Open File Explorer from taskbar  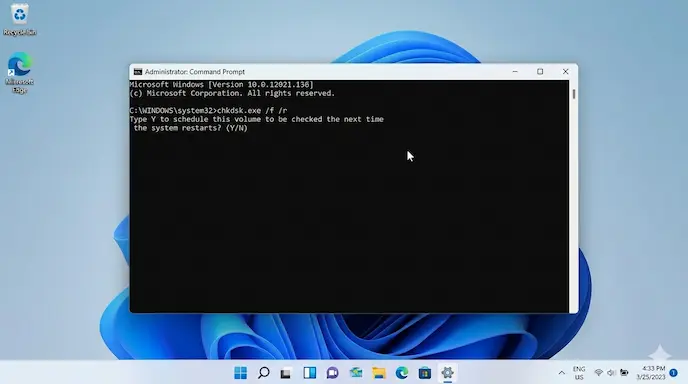[379, 373]
